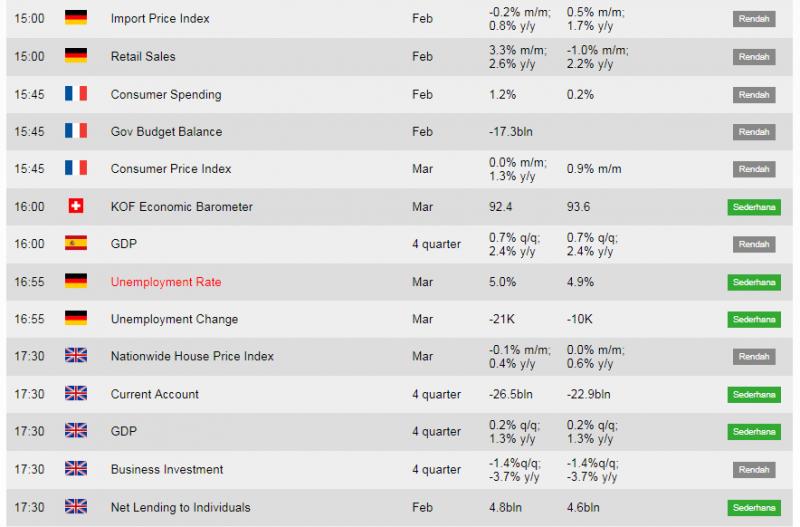Click the Sederhana badge for Net Lending to Individuals
Image resolution: width=800 pixels, height=527 pixels.
pyautogui.click(x=754, y=508)
